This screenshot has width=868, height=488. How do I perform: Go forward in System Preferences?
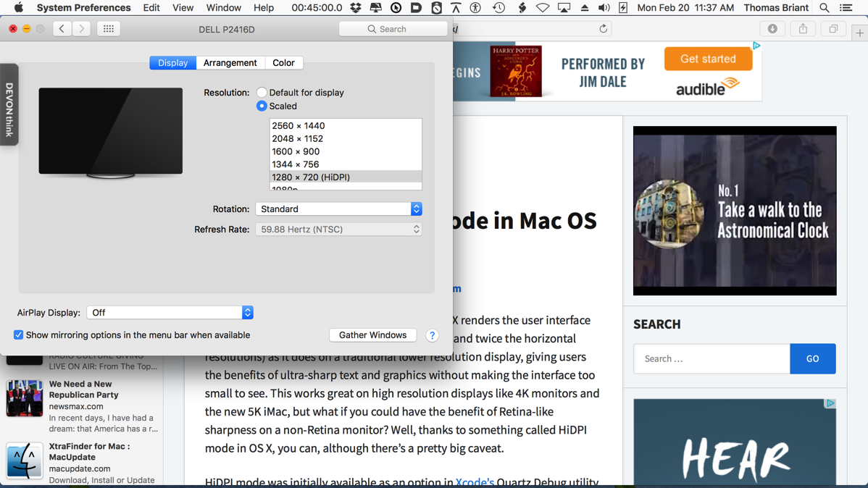tap(81, 29)
